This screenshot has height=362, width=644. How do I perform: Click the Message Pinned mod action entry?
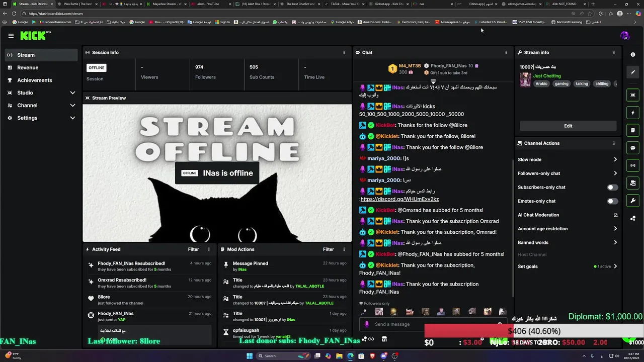pyautogui.click(x=285, y=266)
